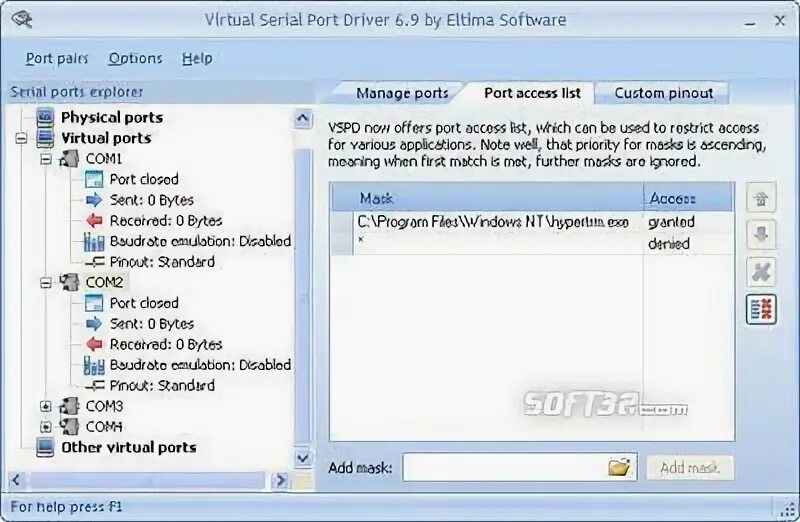Screen dimensions: 800x522
Task: Click the tree scroll down arrow
Action: (303, 458)
